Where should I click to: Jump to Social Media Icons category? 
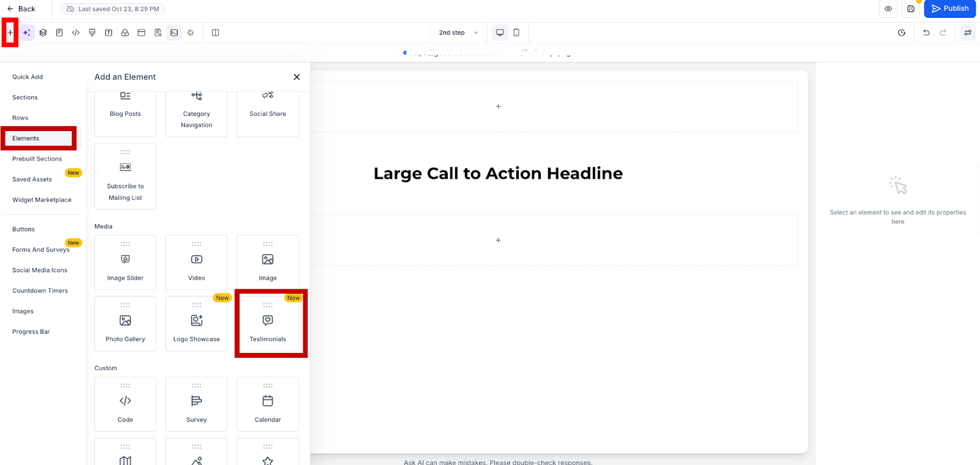point(40,271)
